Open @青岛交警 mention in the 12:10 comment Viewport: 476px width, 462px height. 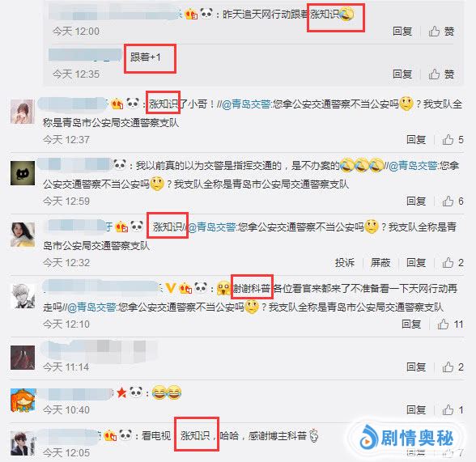coord(91,307)
